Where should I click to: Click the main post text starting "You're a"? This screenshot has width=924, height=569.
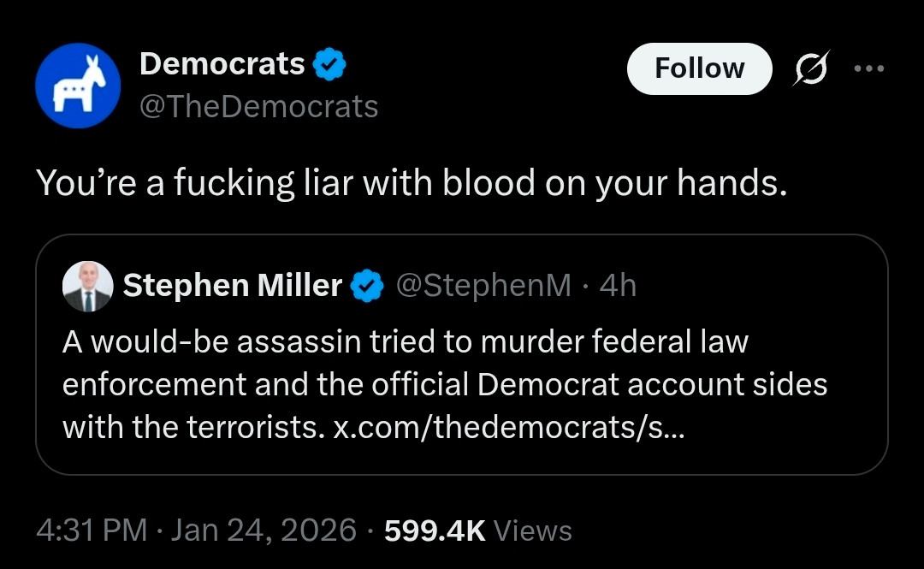(x=411, y=183)
